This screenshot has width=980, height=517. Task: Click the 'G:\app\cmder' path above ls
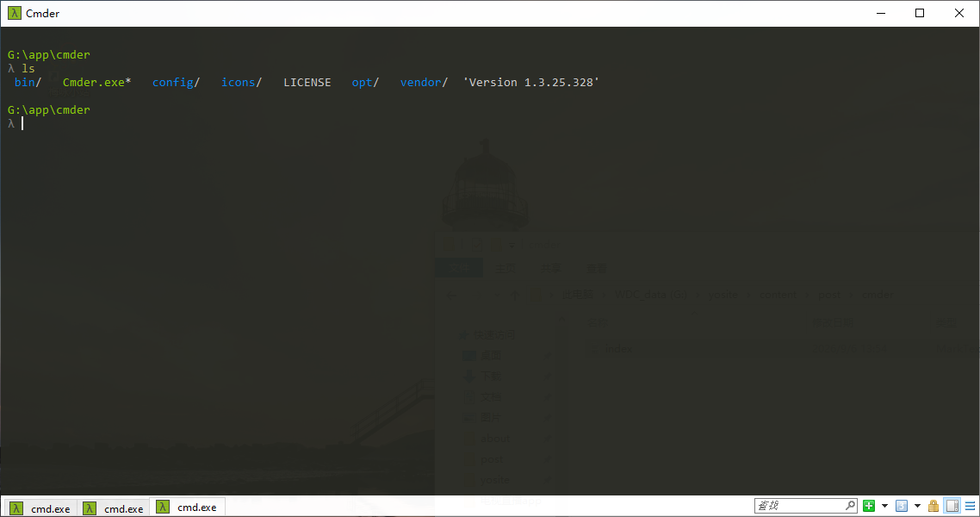[x=49, y=55]
